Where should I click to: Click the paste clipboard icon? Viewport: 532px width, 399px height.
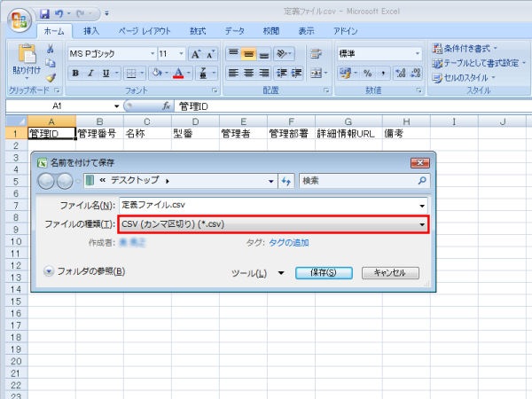pos(26,57)
